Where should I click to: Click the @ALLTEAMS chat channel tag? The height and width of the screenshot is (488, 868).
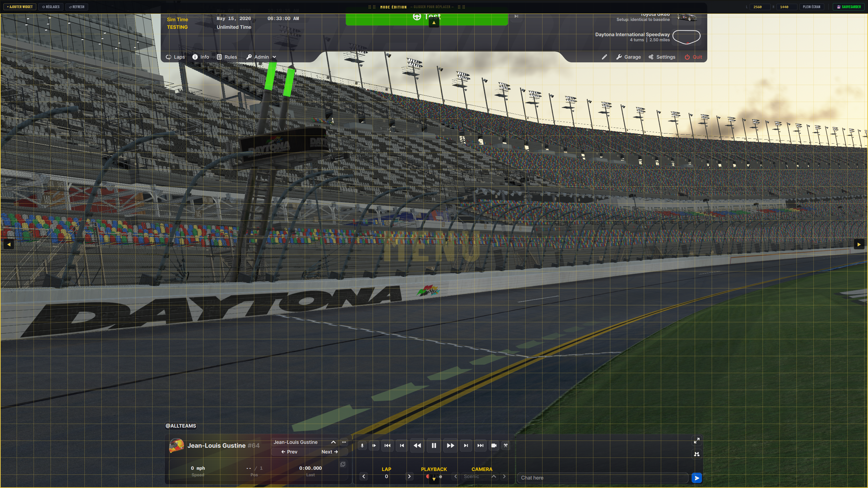[x=181, y=426]
